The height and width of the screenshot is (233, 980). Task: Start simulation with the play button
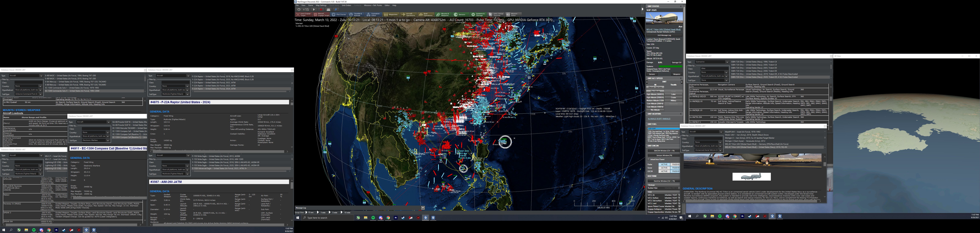314,10
